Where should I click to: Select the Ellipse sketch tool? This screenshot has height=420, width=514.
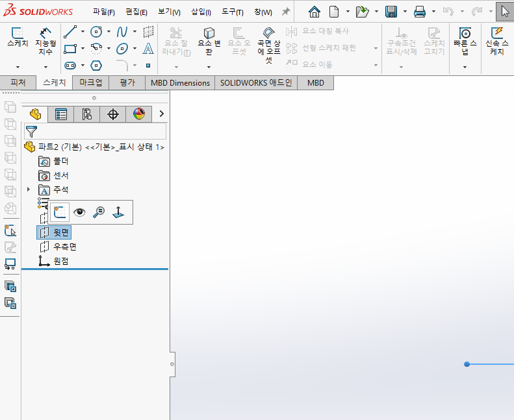click(122, 49)
